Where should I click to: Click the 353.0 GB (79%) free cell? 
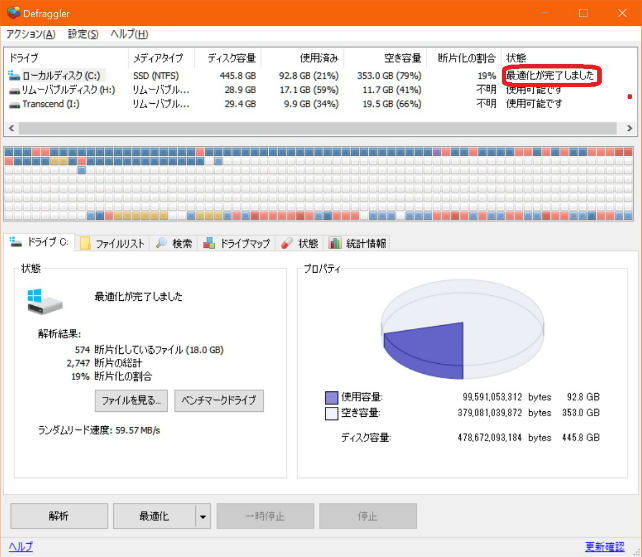(389, 76)
